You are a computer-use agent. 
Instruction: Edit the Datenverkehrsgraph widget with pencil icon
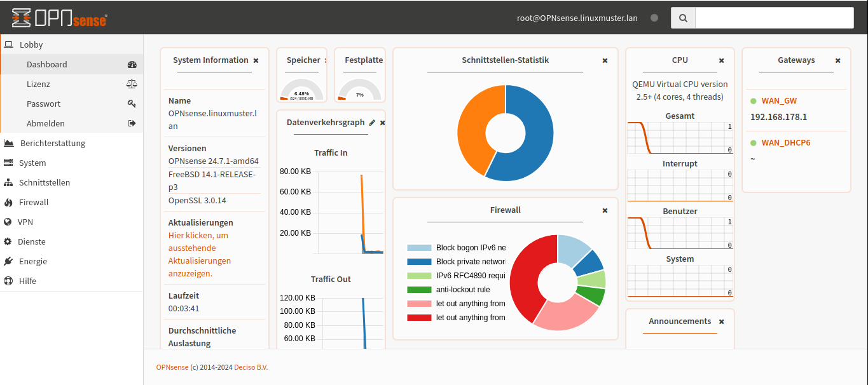pyautogui.click(x=372, y=123)
